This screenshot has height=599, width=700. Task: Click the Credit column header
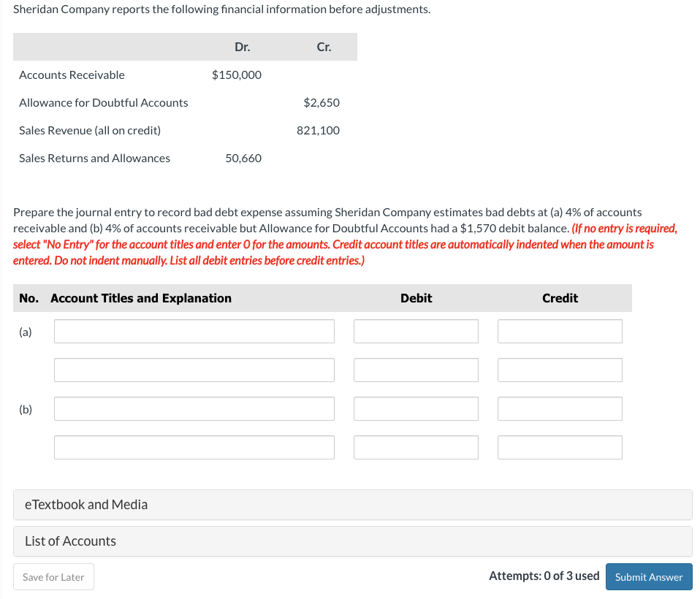click(x=560, y=298)
